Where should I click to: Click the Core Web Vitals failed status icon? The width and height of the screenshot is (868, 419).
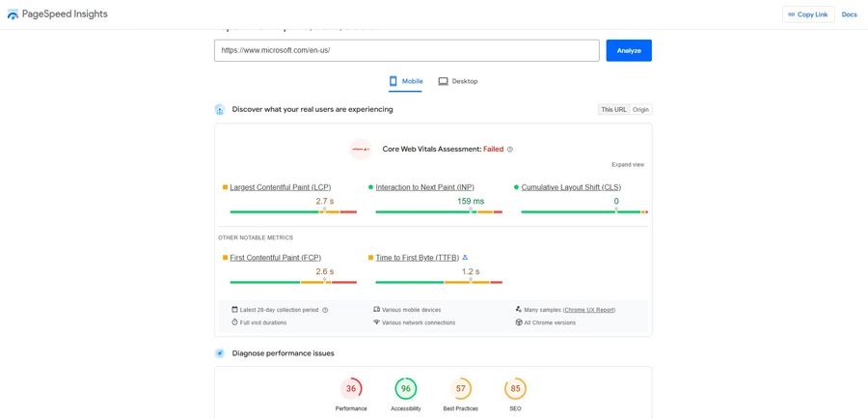361,149
